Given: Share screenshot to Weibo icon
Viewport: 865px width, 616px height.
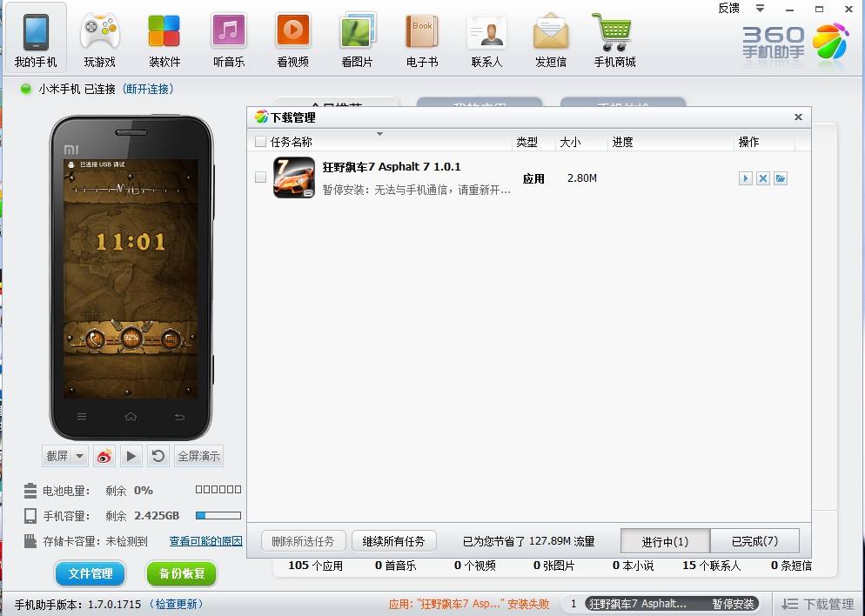Looking at the screenshot, I should coord(104,456).
